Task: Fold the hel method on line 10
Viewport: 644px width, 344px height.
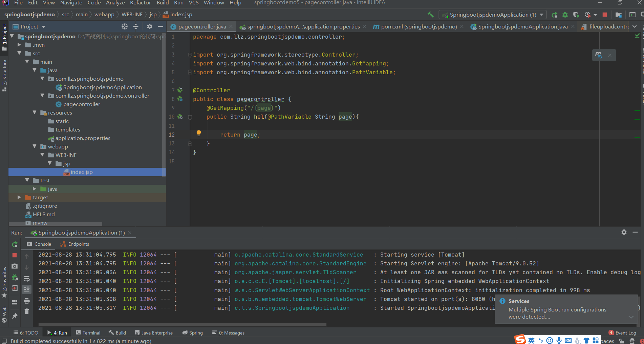Action: [x=190, y=117]
